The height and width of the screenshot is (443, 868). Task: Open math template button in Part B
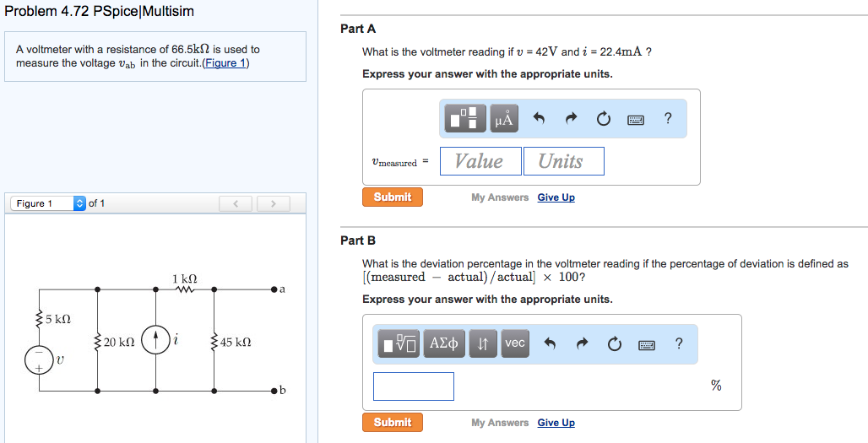(399, 343)
